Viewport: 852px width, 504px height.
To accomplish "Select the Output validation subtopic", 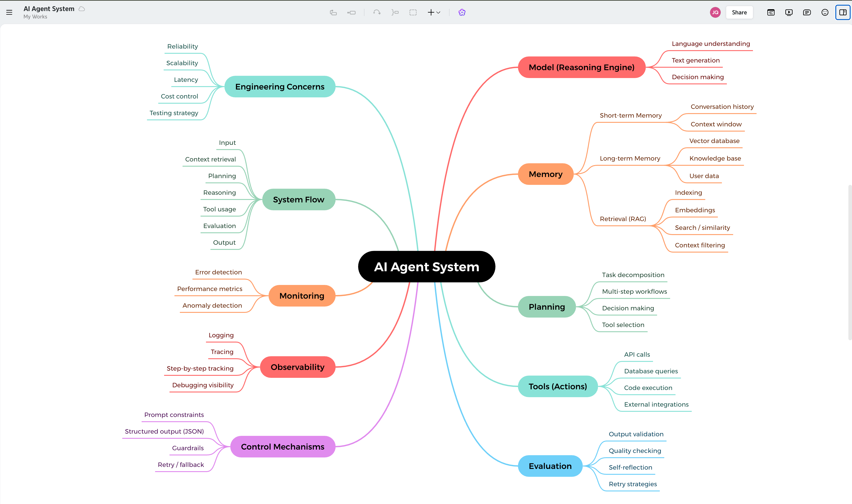I will (x=636, y=434).
